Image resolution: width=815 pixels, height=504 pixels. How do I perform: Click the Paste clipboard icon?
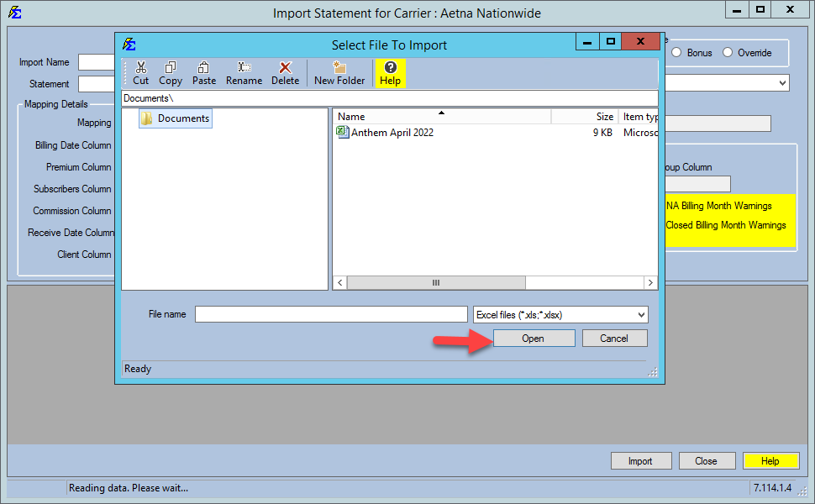[x=203, y=73]
